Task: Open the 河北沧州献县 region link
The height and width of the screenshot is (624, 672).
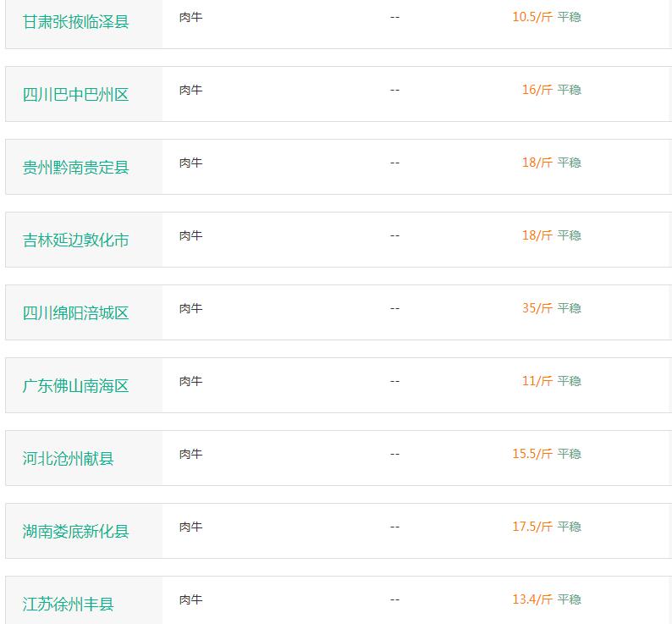Action: (x=68, y=458)
